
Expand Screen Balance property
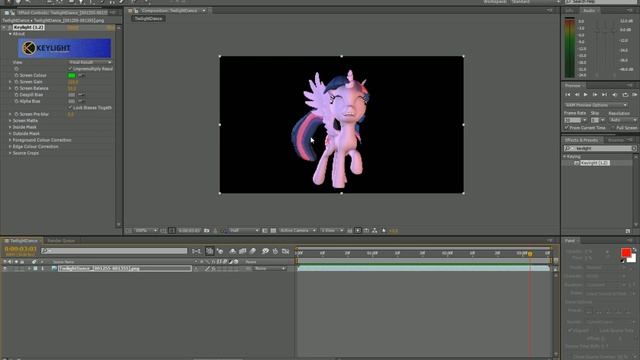10,89
